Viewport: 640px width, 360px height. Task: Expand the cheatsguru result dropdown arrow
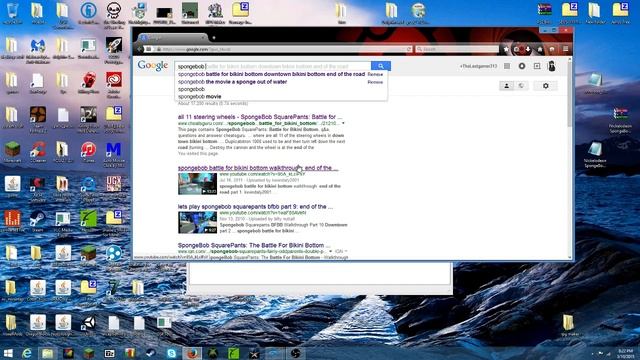343,123
